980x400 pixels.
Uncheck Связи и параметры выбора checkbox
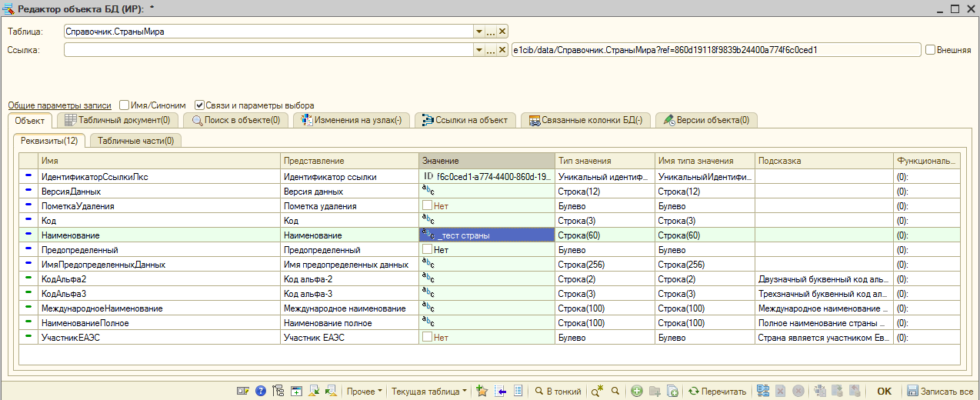pos(199,105)
